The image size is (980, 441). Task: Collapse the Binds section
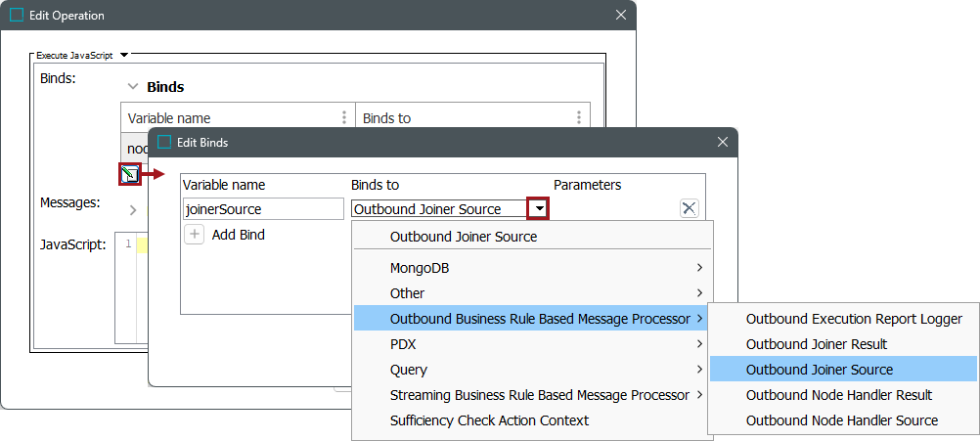pos(133,87)
